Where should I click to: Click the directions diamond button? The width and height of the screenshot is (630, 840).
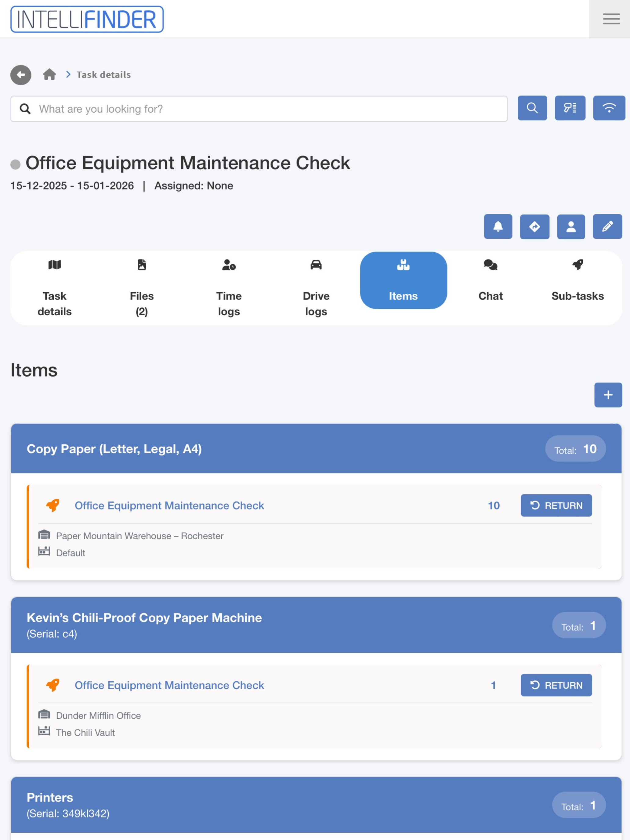[x=534, y=227]
